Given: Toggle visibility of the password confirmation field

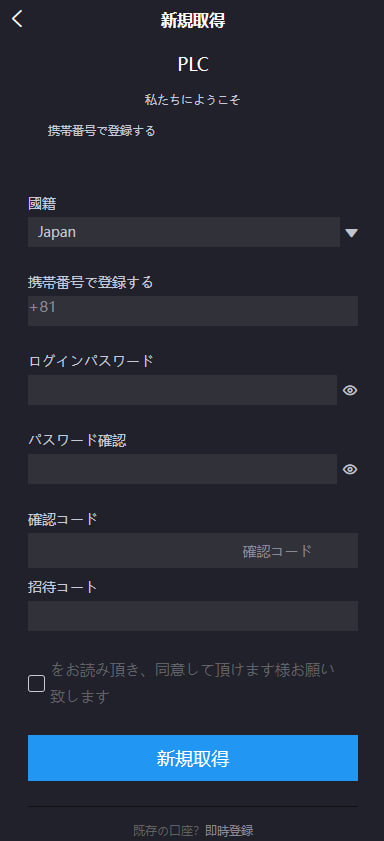Looking at the screenshot, I should tap(350, 469).
